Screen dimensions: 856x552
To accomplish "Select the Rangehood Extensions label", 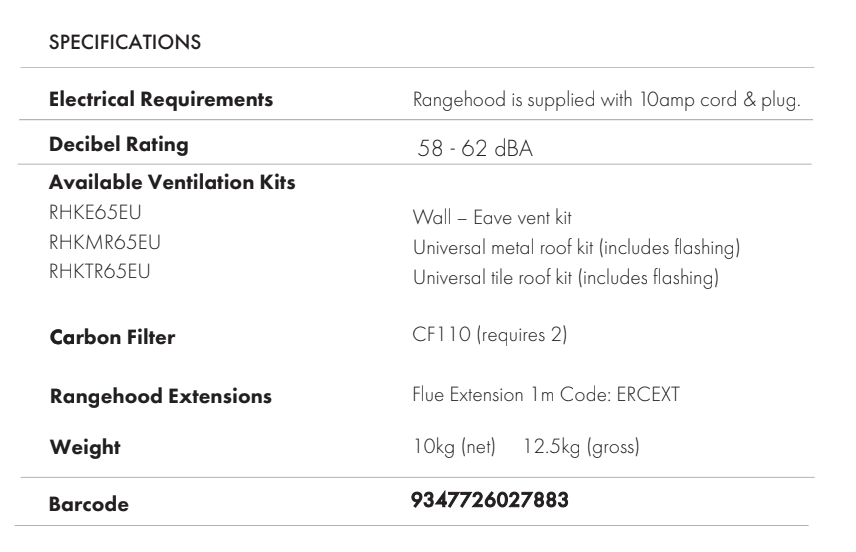I will 160,396.
